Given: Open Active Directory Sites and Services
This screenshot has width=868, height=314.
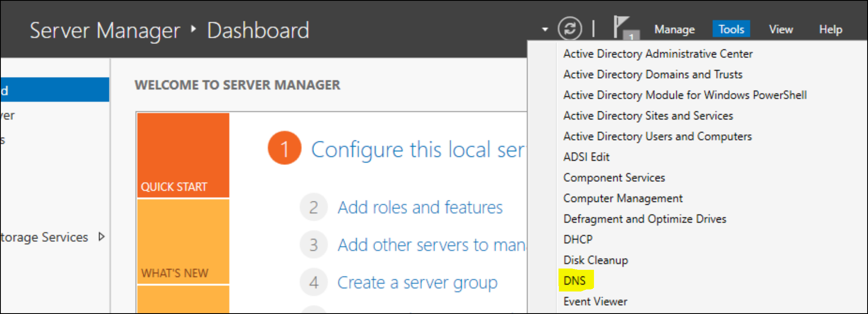Looking at the screenshot, I should [648, 116].
